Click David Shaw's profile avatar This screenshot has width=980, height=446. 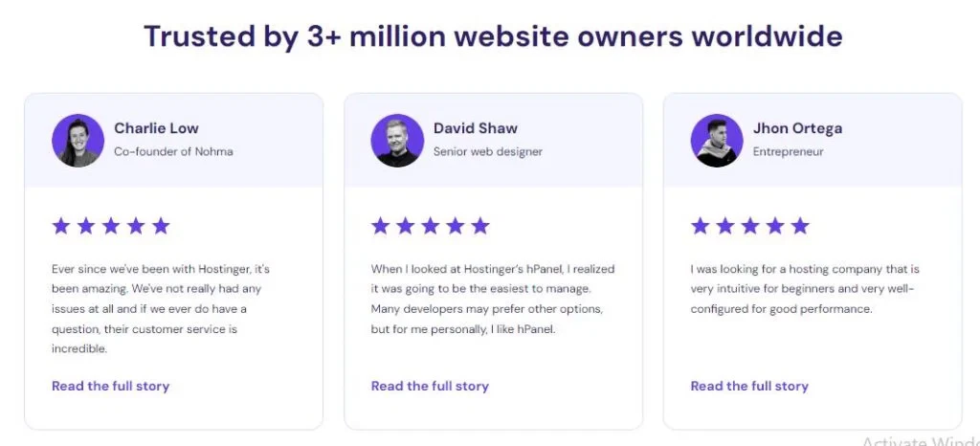[397, 141]
